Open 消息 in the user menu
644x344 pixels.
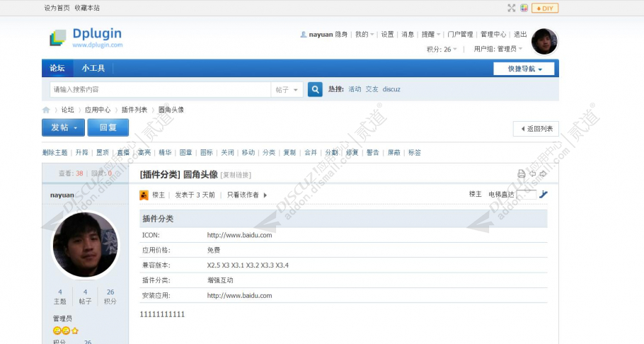(408, 35)
